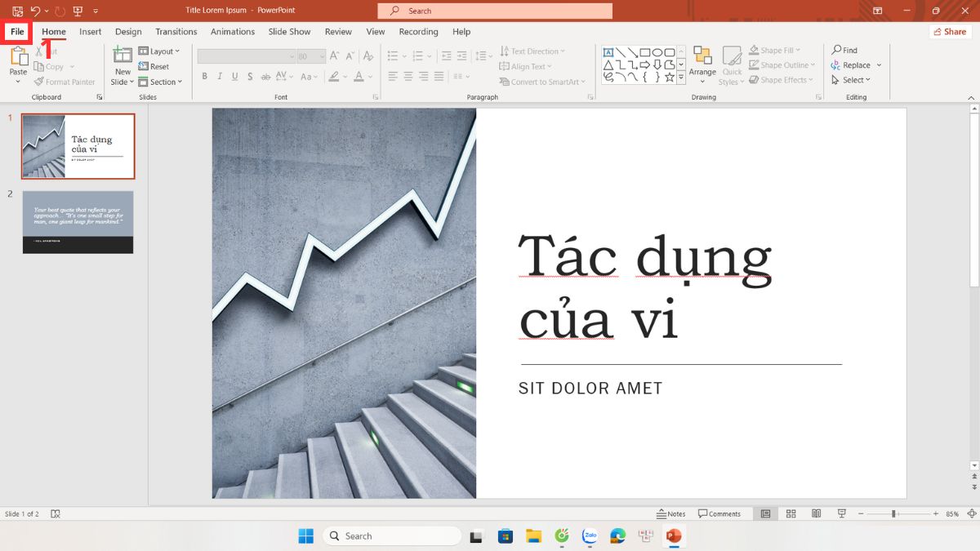Viewport: 980px width, 551px height.
Task: Open the Layout dropdown
Action: click(x=159, y=51)
